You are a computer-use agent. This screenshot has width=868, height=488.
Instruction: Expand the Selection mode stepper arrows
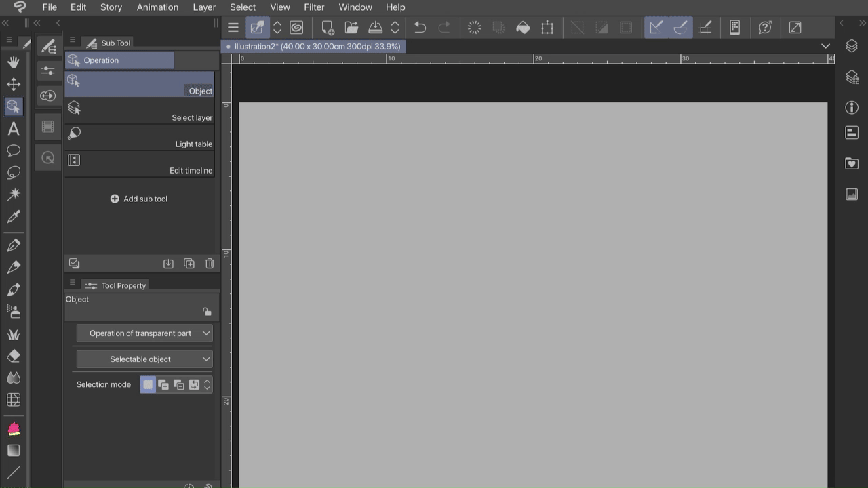click(207, 385)
